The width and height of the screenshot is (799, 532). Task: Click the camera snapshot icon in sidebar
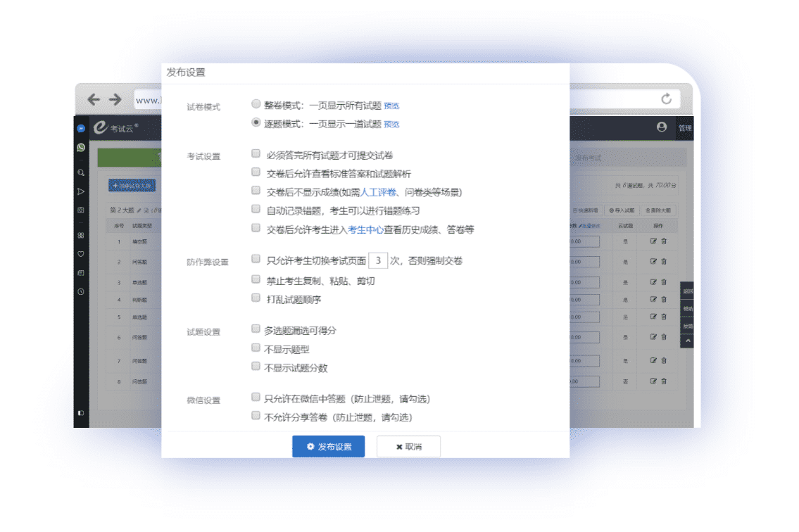(81, 210)
